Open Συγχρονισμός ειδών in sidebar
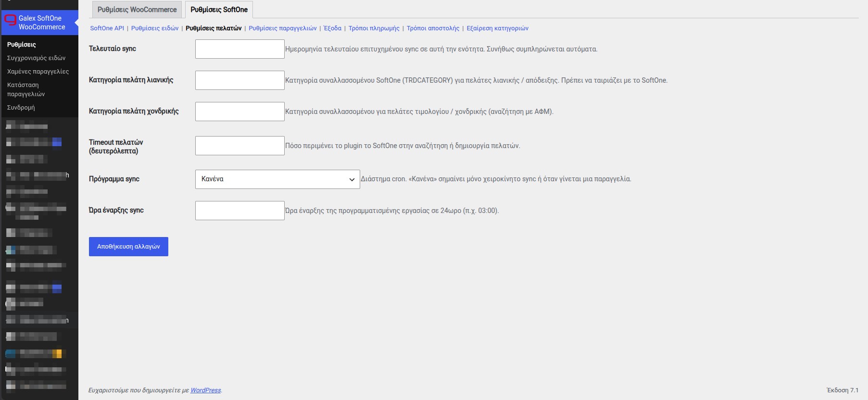The width and height of the screenshot is (868, 400). point(37,58)
